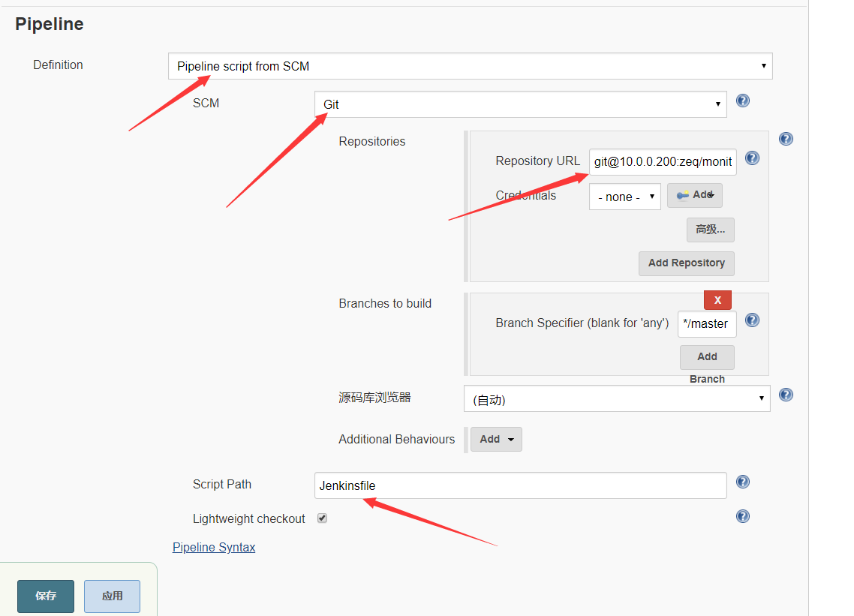The height and width of the screenshot is (616, 854).
Task: Open the Definition dropdown
Action: point(470,66)
